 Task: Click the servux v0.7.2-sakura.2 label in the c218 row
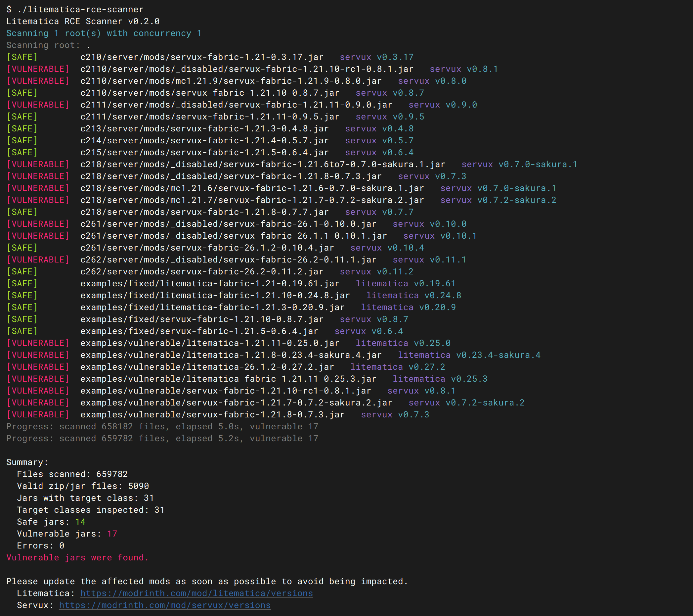[x=498, y=200]
